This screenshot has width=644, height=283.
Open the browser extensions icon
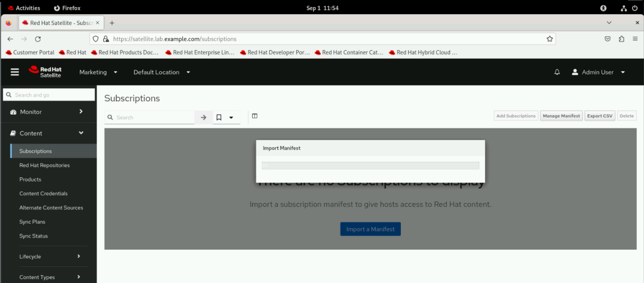(x=622, y=39)
